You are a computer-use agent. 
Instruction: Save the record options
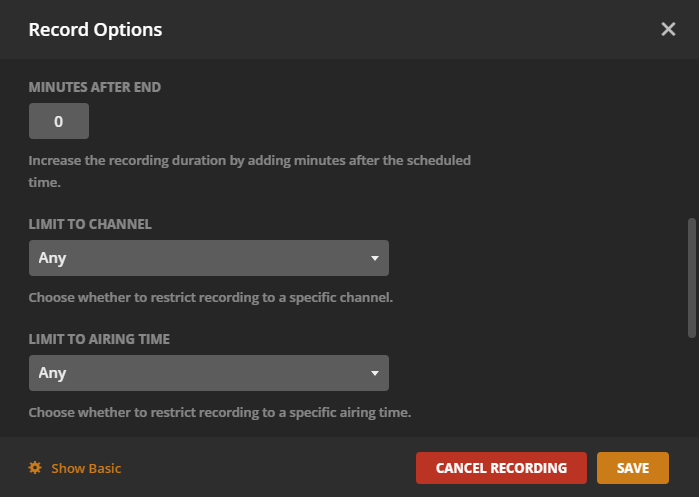coord(633,468)
